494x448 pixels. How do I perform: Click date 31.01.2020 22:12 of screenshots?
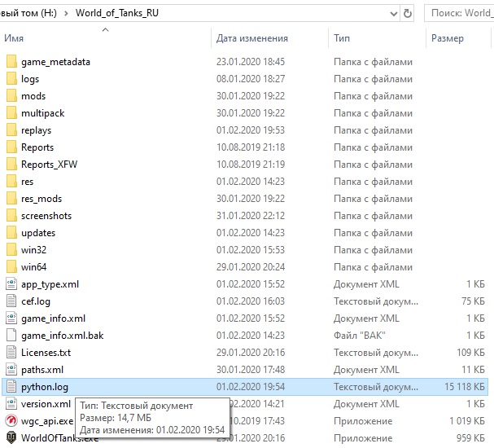(x=251, y=215)
